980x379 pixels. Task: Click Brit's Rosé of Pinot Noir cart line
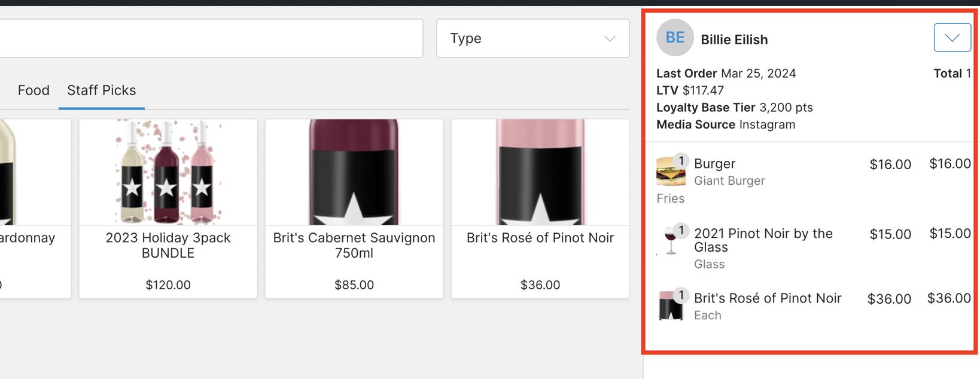coord(768,298)
